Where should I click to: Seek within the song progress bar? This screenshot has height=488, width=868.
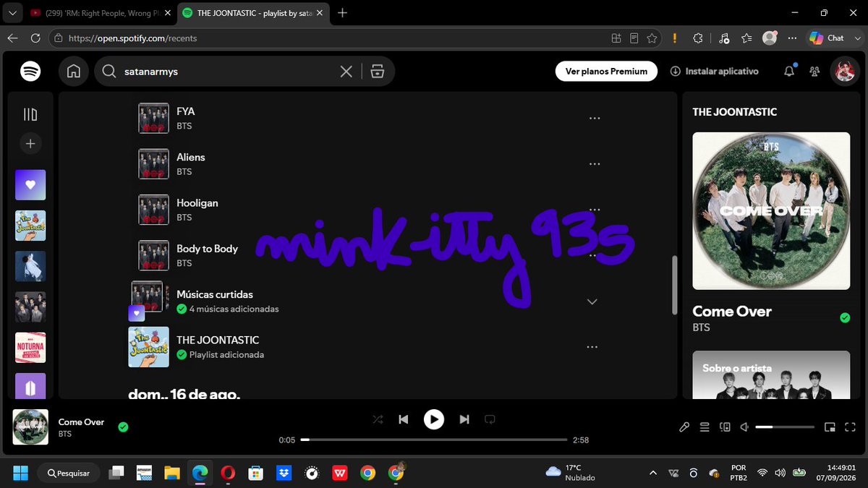tap(434, 440)
